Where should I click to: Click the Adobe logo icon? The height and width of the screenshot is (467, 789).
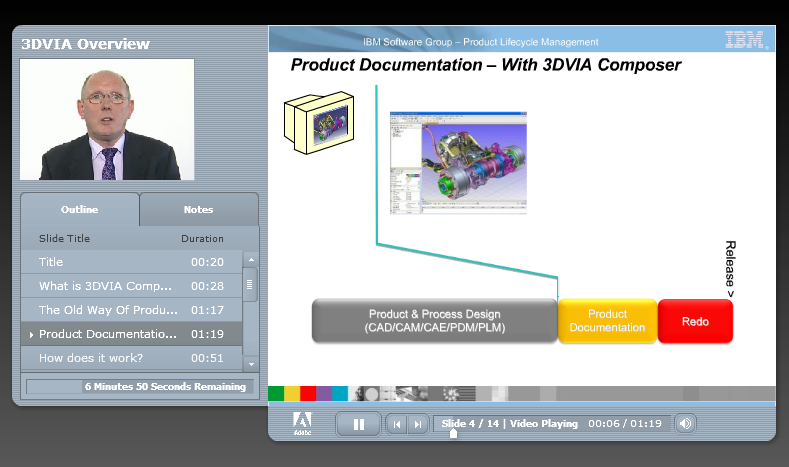click(302, 423)
